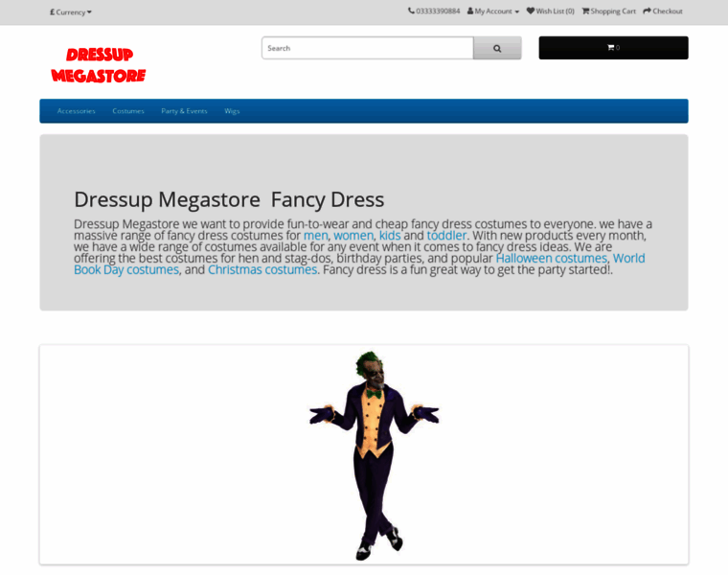Open the Halloween costumes link
The image size is (728, 575).
551,258
